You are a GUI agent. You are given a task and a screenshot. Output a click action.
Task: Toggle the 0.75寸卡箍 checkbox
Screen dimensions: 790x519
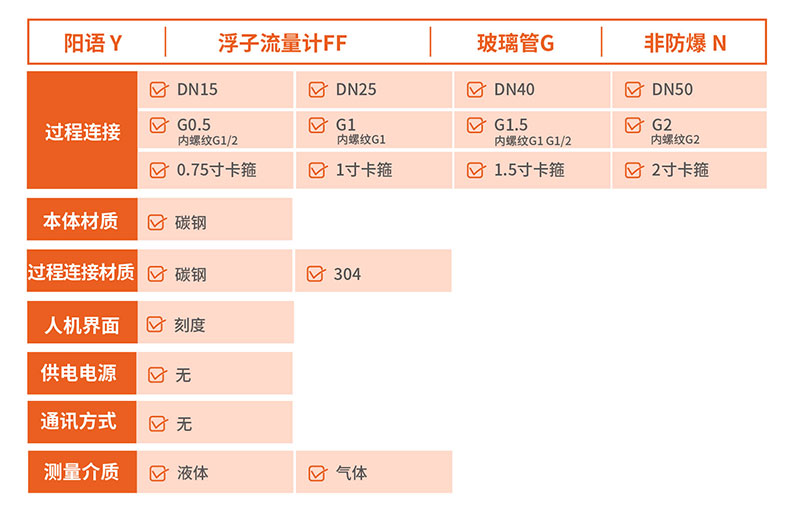coord(158,170)
